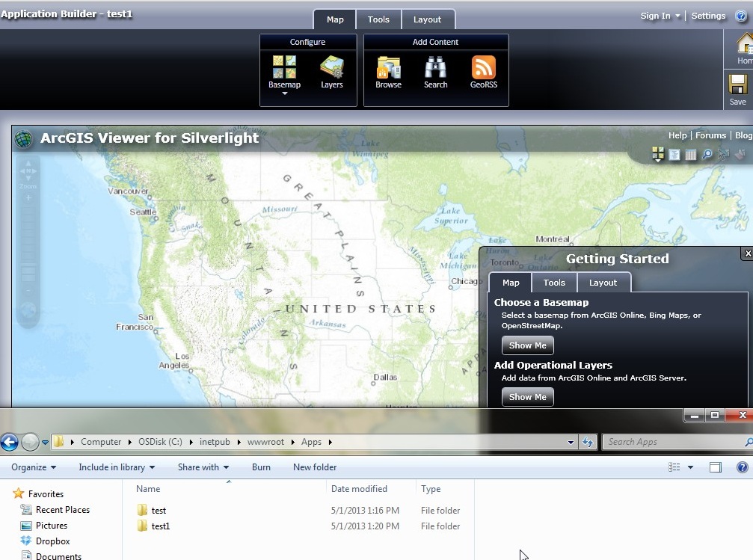Open Include in library dropdown
This screenshot has width=753, height=560.
(x=117, y=467)
